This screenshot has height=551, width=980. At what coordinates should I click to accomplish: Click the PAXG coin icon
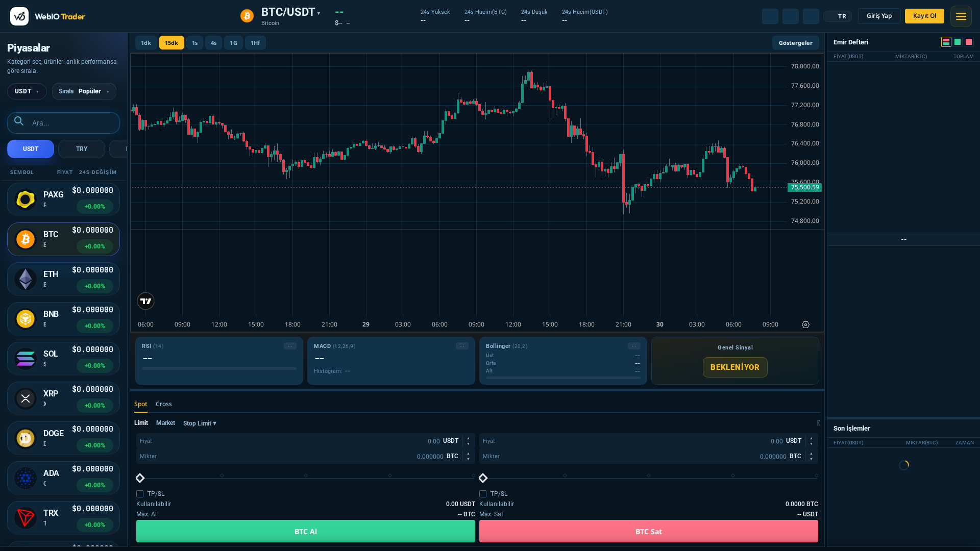[26, 199]
